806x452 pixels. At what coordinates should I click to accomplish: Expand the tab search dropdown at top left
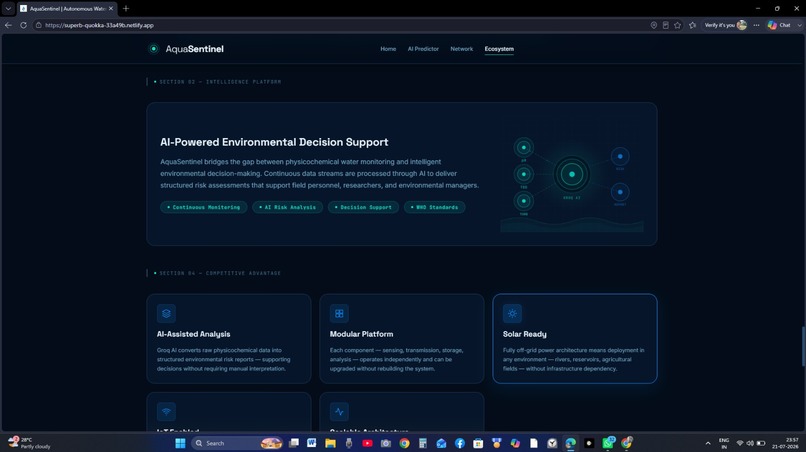point(8,8)
